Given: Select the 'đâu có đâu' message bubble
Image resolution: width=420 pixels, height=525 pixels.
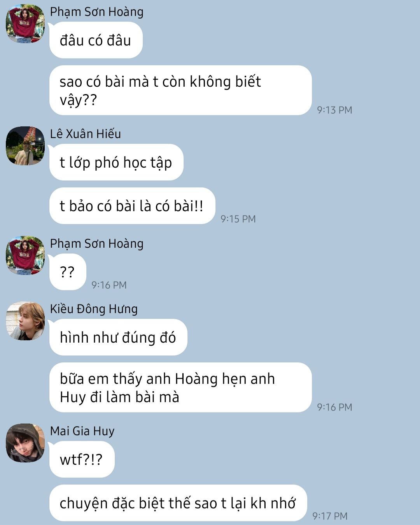Looking at the screenshot, I should (x=96, y=40).
